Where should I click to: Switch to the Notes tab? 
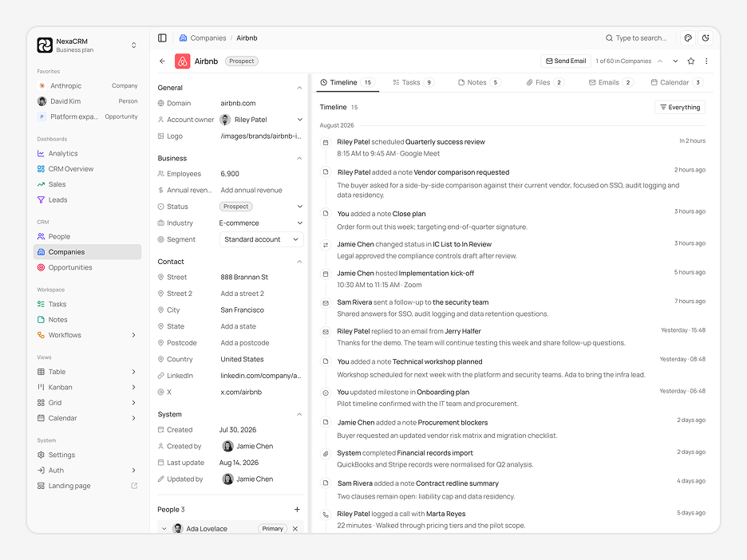click(x=480, y=82)
